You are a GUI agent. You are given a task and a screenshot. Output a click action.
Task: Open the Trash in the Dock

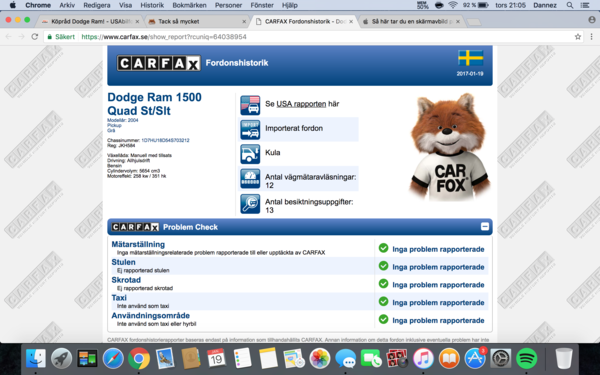(564, 359)
